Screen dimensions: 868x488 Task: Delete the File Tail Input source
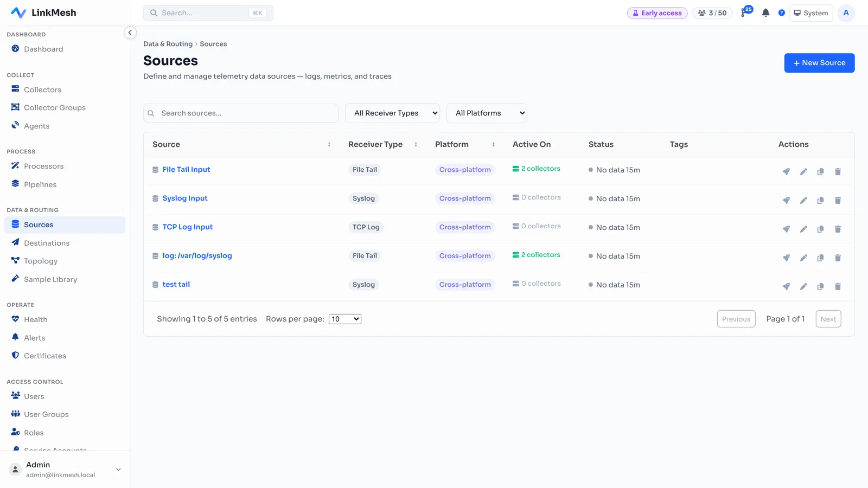point(838,172)
